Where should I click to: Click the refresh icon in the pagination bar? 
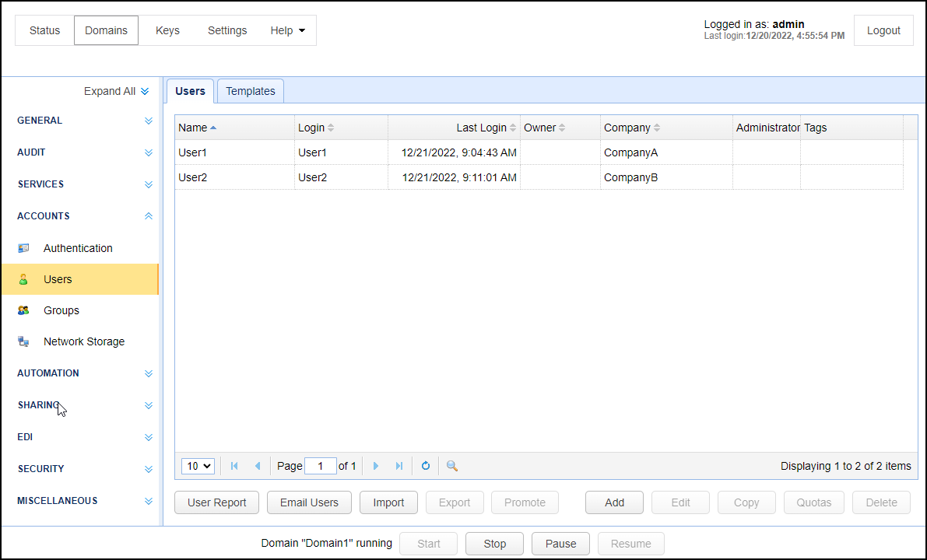coord(426,466)
